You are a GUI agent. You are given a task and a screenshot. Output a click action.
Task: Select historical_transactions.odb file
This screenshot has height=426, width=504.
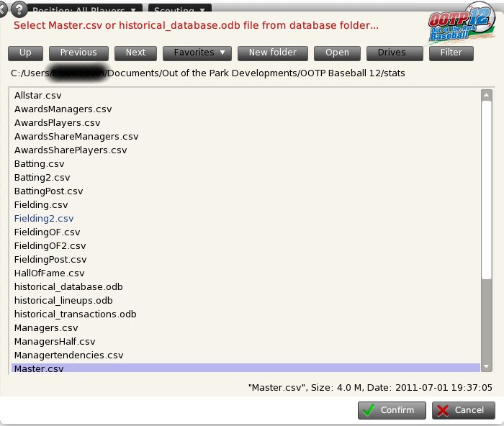click(246, 314)
